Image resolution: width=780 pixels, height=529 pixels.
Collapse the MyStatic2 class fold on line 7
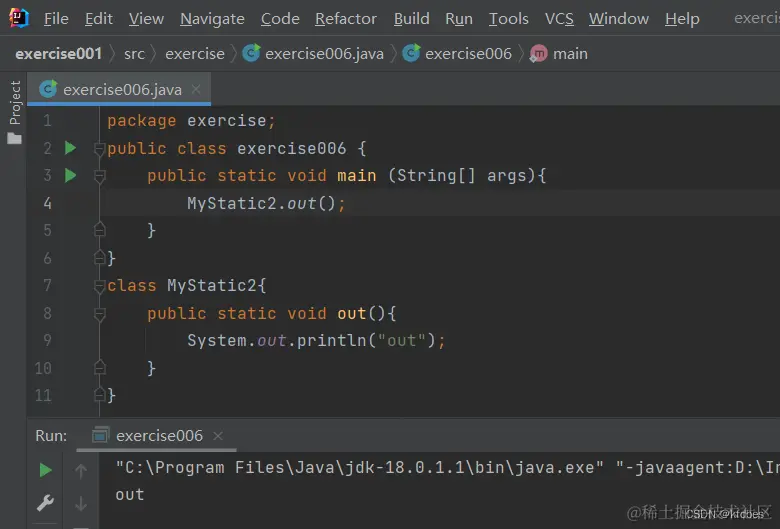click(99, 286)
